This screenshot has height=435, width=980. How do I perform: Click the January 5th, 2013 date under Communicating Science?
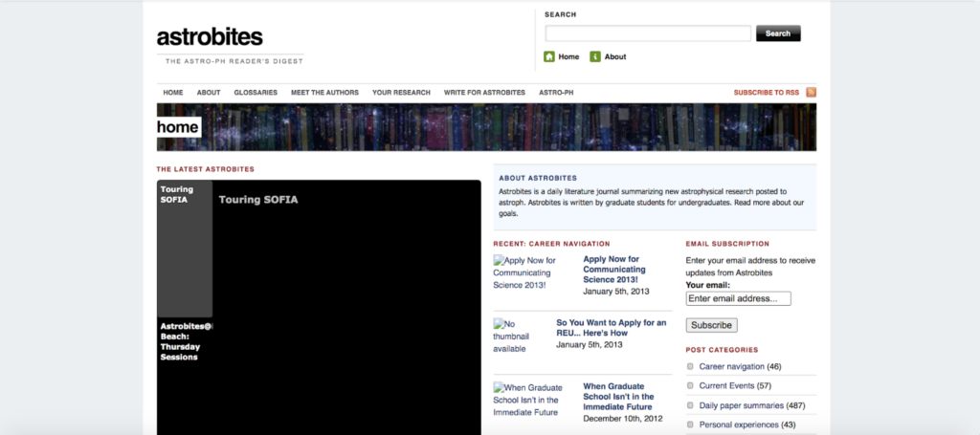tap(616, 292)
